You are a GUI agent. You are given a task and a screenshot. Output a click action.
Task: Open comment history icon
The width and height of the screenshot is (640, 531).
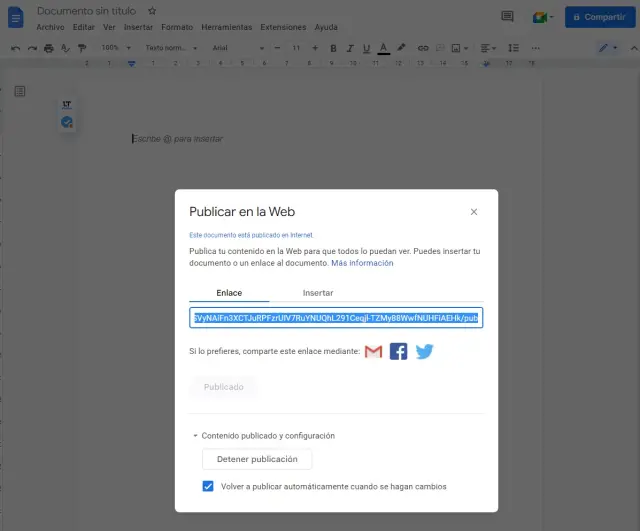[x=507, y=17]
